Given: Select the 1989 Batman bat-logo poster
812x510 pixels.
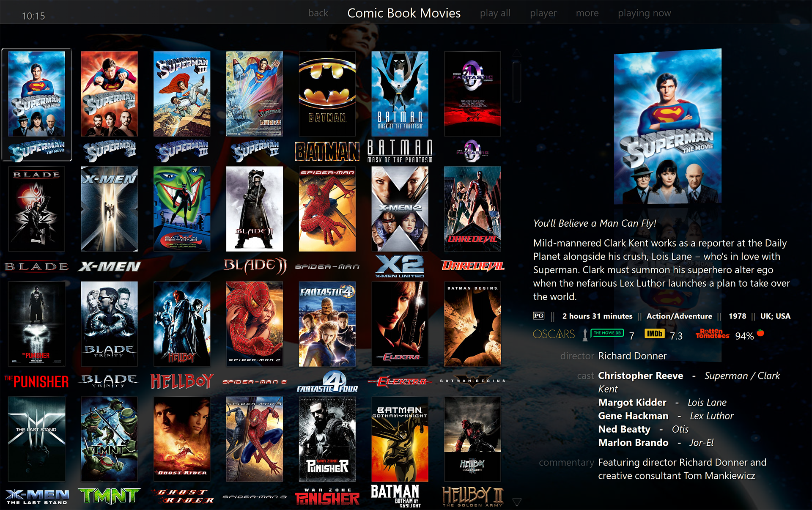Looking at the screenshot, I should pos(327,93).
